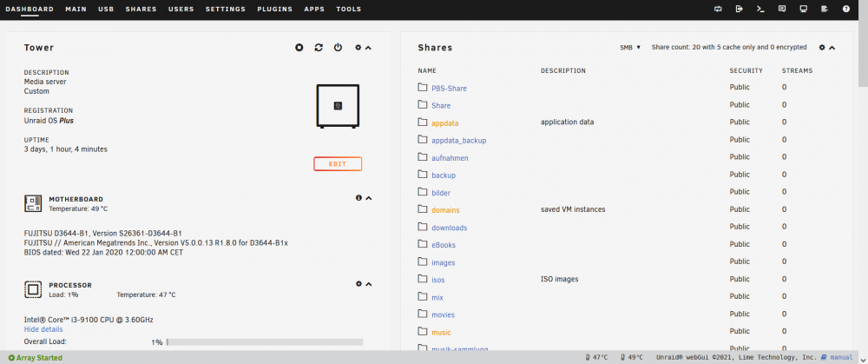Click folder icon beside movies
Viewport: 868px width, 364px height.
click(x=423, y=314)
